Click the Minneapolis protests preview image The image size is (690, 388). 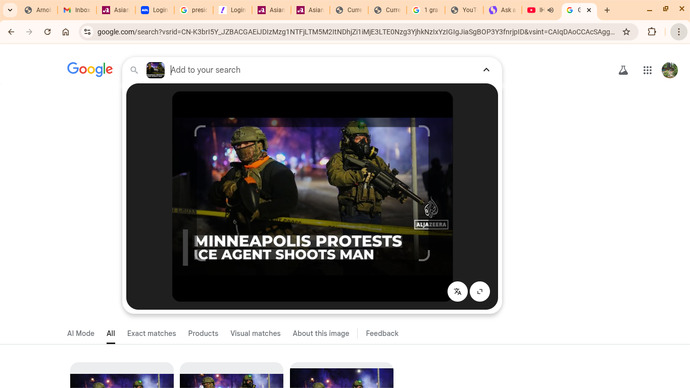point(312,196)
